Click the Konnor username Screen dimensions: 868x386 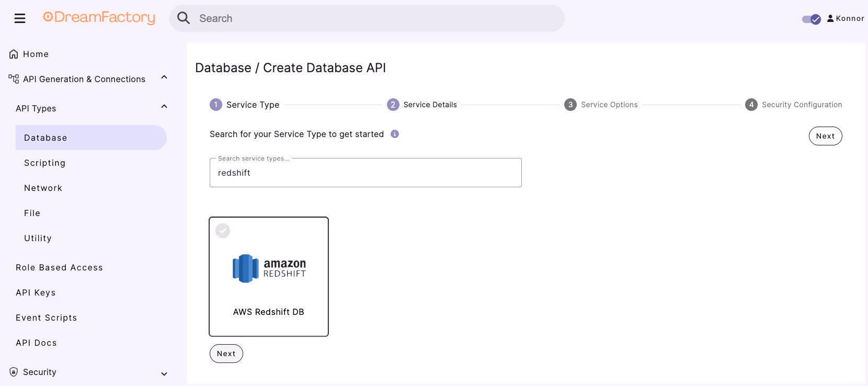(850, 18)
